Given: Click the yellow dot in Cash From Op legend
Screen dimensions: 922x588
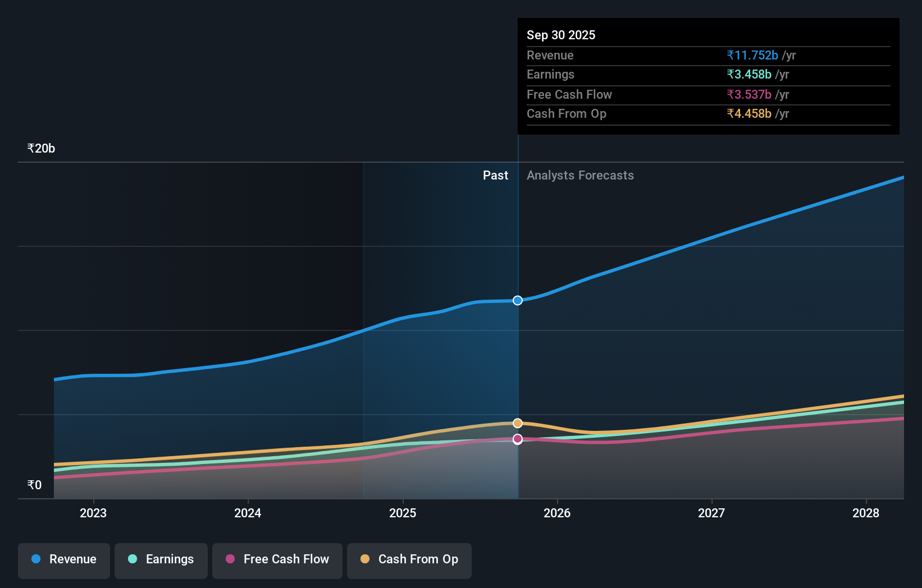Looking at the screenshot, I should pyautogui.click(x=365, y=559).
